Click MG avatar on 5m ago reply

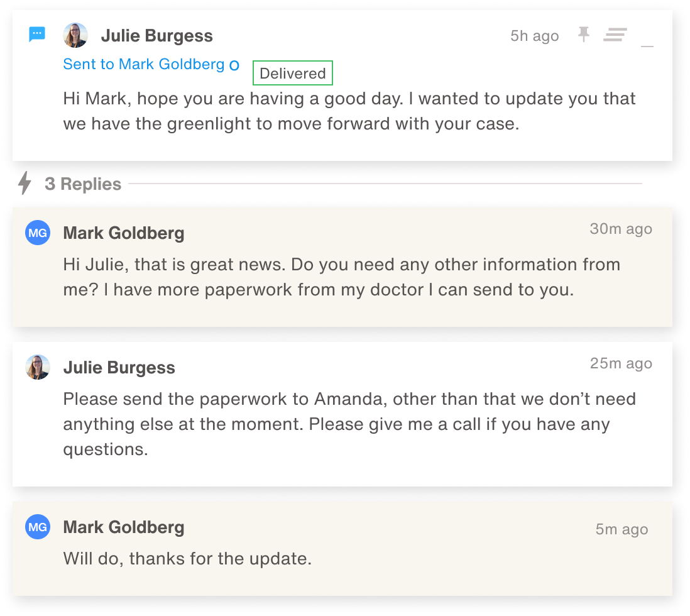(x=38, y=527)
